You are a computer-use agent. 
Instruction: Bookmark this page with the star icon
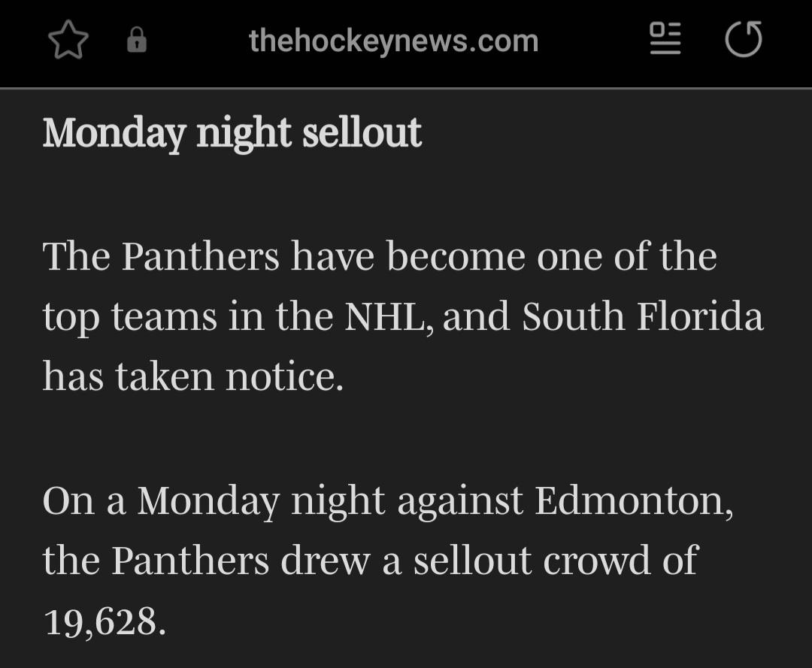pos(68,41)
